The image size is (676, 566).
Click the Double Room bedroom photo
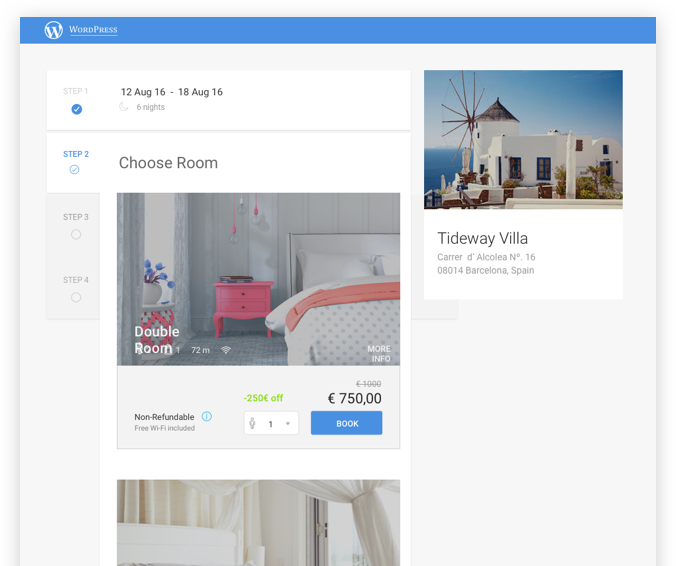[x=258, y=270]
